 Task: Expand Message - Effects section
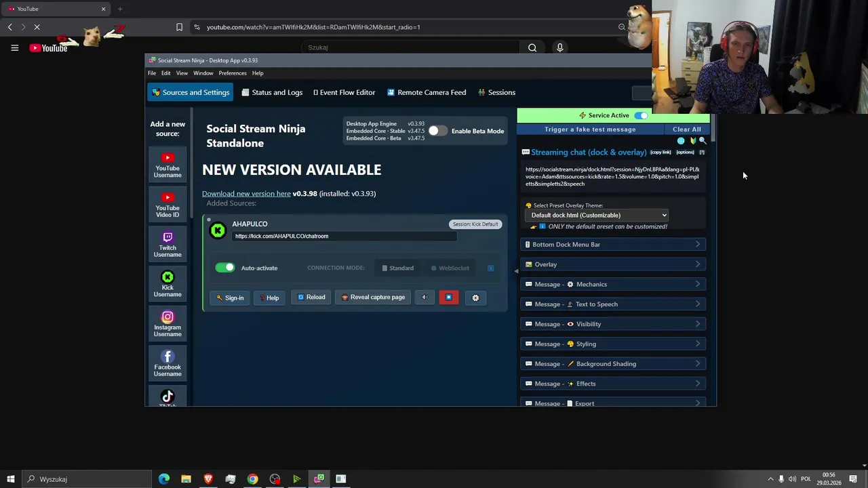pos(613,384)
